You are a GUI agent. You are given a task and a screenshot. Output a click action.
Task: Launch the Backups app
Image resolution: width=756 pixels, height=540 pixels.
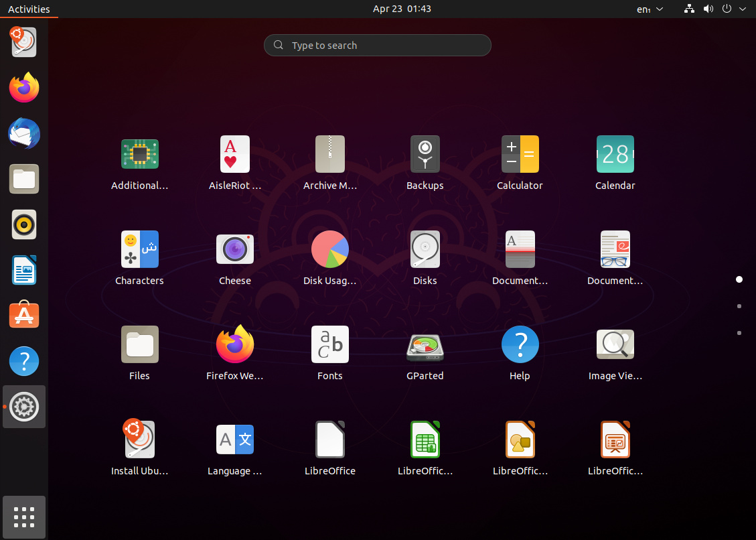point(425,154)
